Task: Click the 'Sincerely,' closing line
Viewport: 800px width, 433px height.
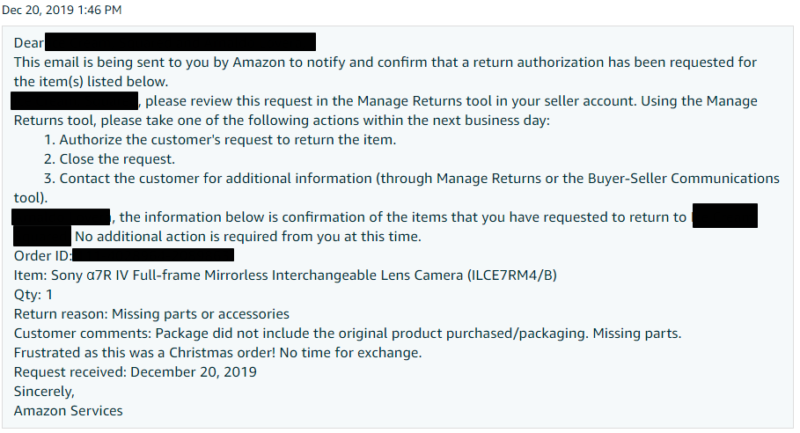Action: [44, 392]
